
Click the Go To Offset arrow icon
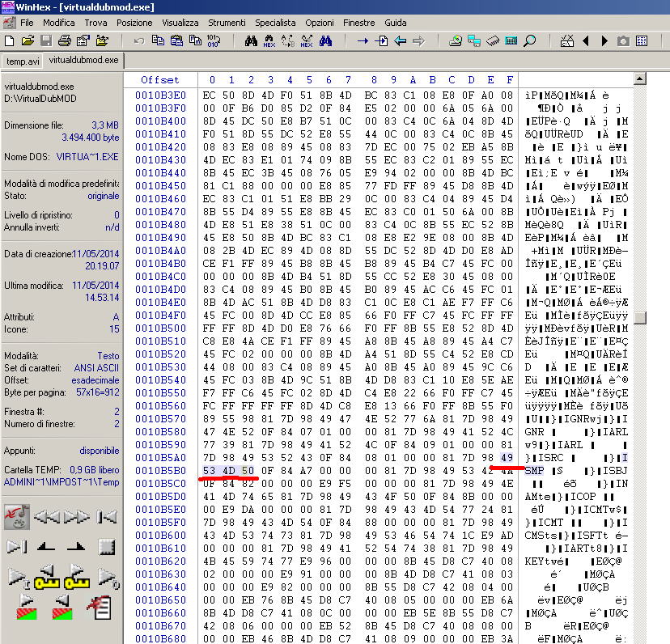click(363, 41)
